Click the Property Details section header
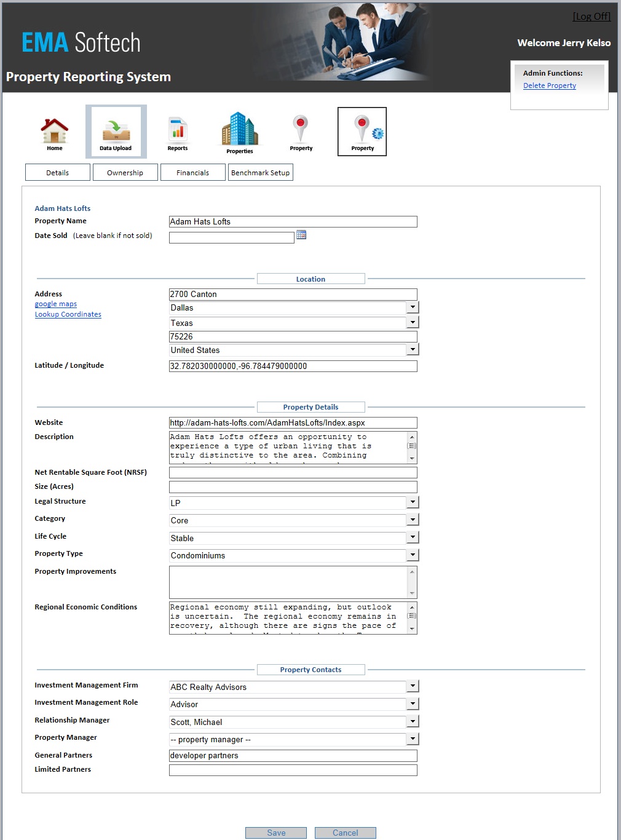The width and height of the screenshot is (621, 840). 311,407
